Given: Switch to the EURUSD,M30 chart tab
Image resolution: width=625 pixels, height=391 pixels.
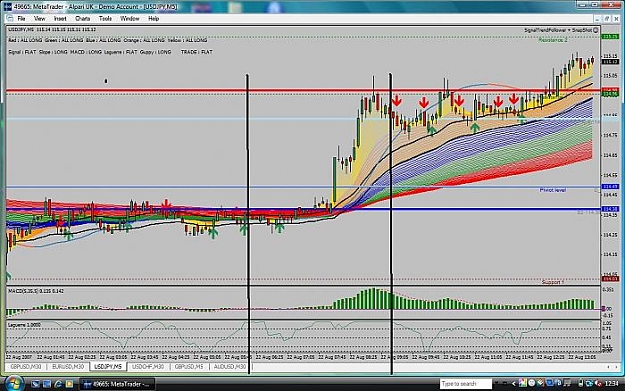Looking at the screenshot, I should [68, 366].
